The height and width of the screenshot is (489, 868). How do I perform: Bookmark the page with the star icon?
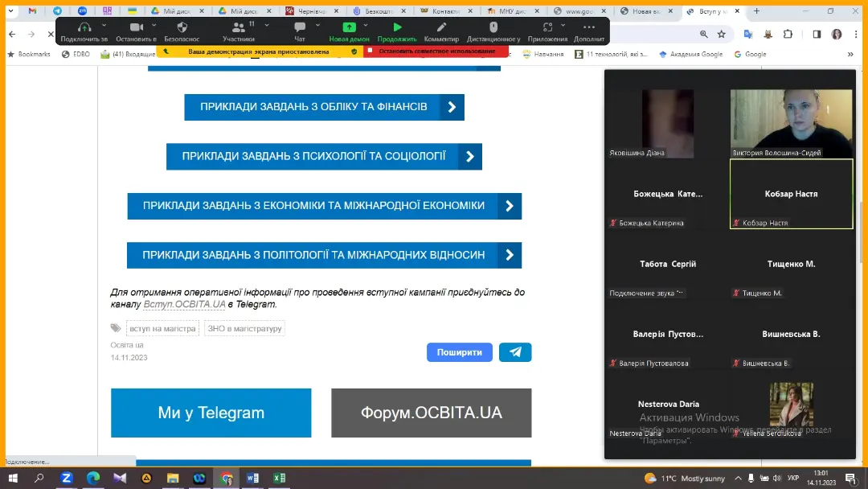pos(722,35)
